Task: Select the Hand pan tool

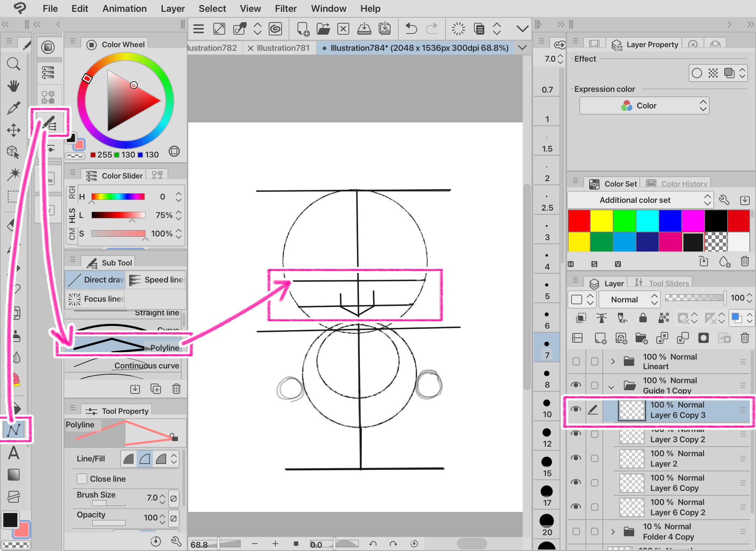Action: tap(13, 86)
